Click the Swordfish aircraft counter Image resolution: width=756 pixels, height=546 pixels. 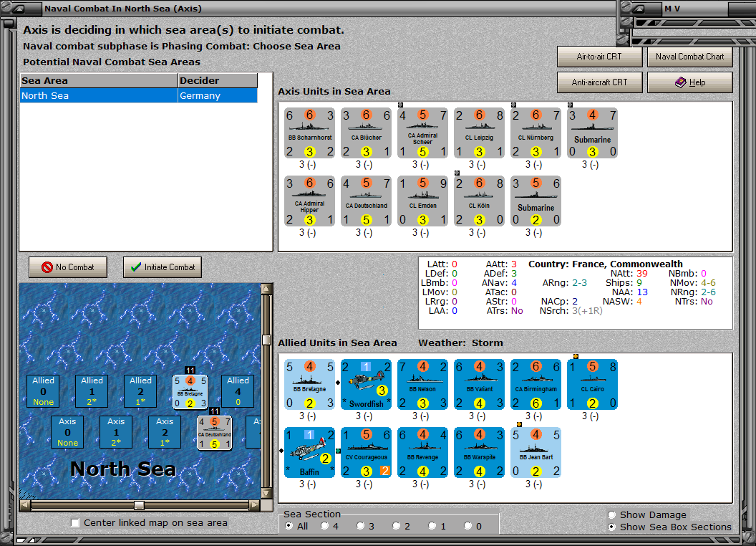[366, 385]
